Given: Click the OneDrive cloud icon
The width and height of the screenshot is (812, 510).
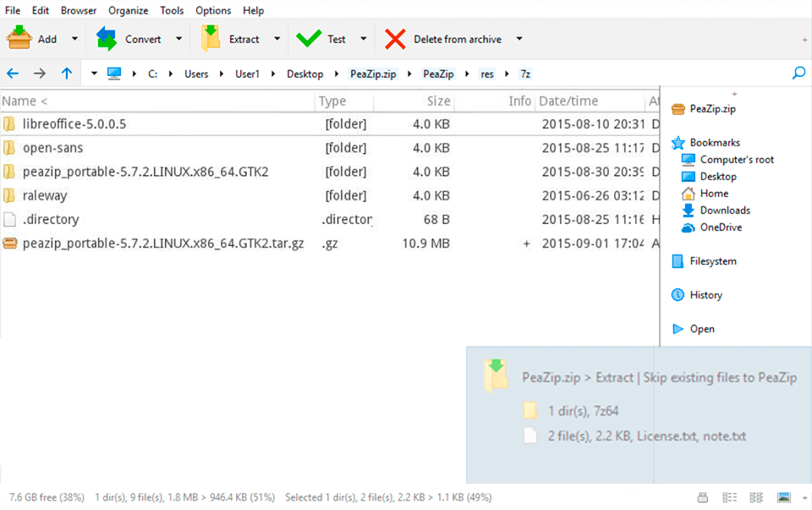Looking at the screenshot, I should (x=689, y=228).
